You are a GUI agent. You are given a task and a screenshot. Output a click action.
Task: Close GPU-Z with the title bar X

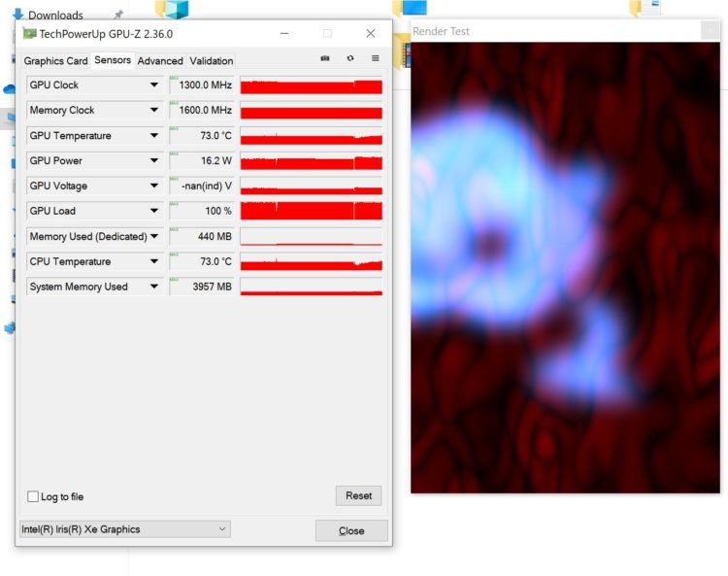click(x=370, y=33)
